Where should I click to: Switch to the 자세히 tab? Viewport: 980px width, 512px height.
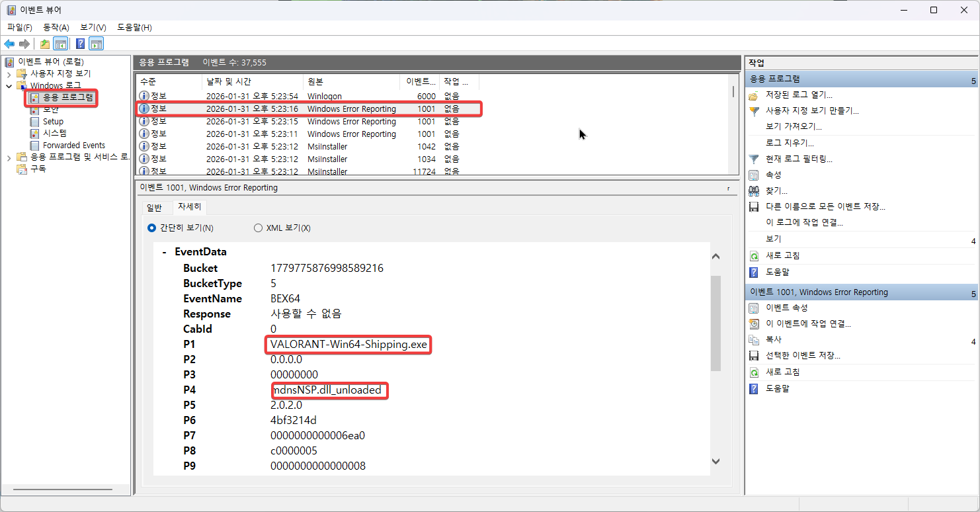[190, 208]
